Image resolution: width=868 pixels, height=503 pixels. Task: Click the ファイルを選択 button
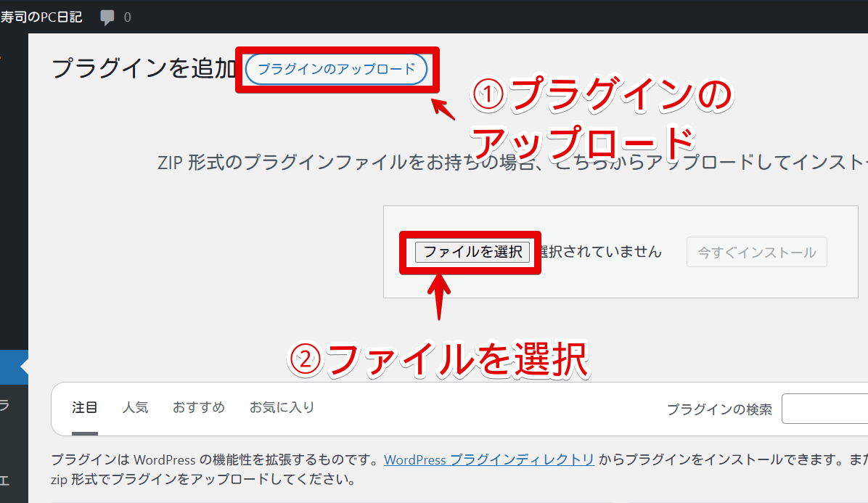click(472, 252)
